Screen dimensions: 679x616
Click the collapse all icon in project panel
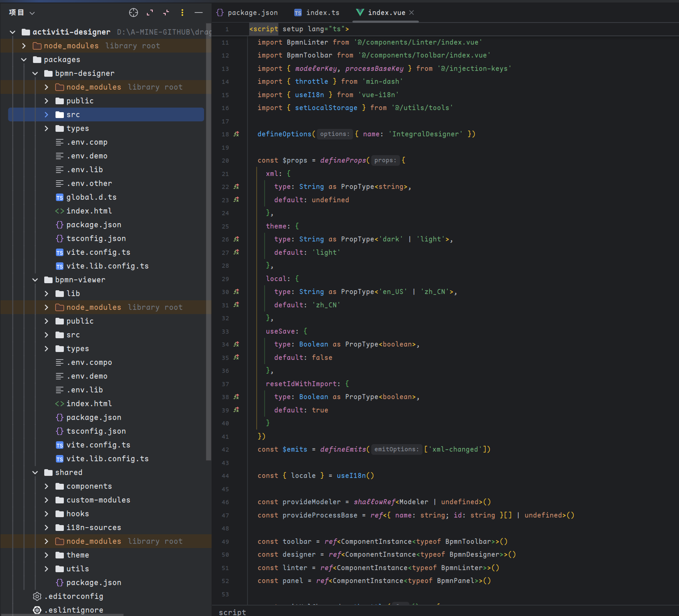coord(166,13)
